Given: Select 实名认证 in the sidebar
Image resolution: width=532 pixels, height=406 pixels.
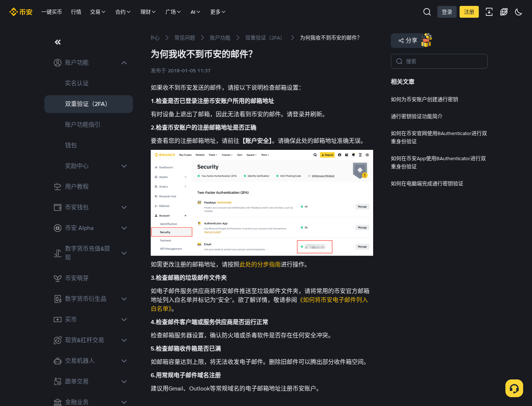Looking at the screenshot, I should click(89, 83).
